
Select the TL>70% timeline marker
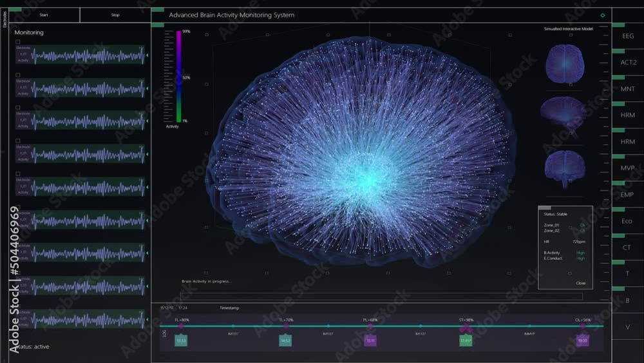286,326
